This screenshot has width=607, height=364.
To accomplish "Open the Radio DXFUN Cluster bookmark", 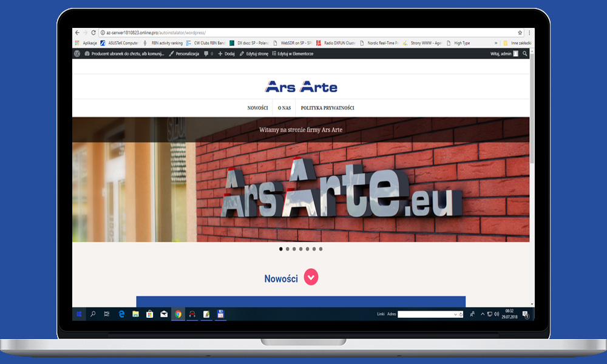I will click(x=336, y=43).
